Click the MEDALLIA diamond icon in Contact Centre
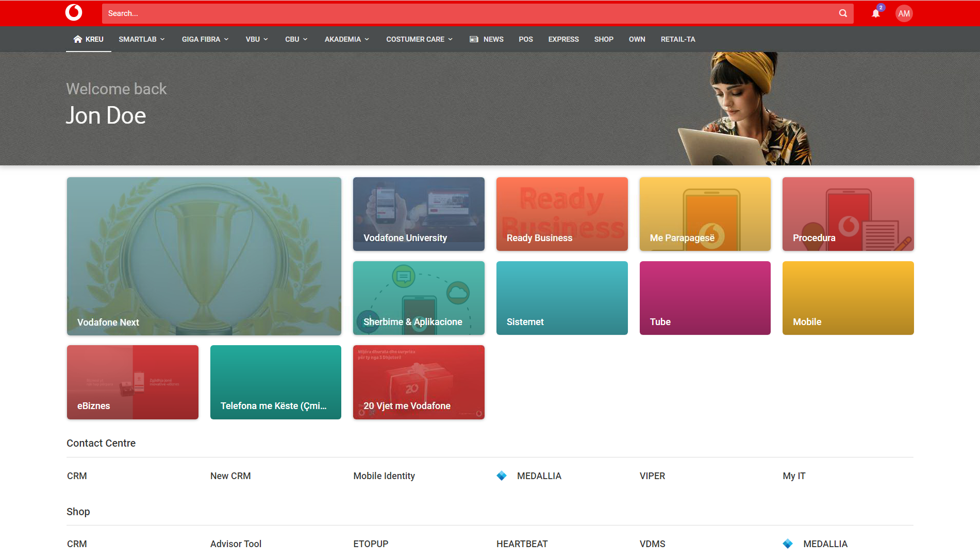This screenshot has height=560, width=980. pyautogui.click(x=502, y=476)
